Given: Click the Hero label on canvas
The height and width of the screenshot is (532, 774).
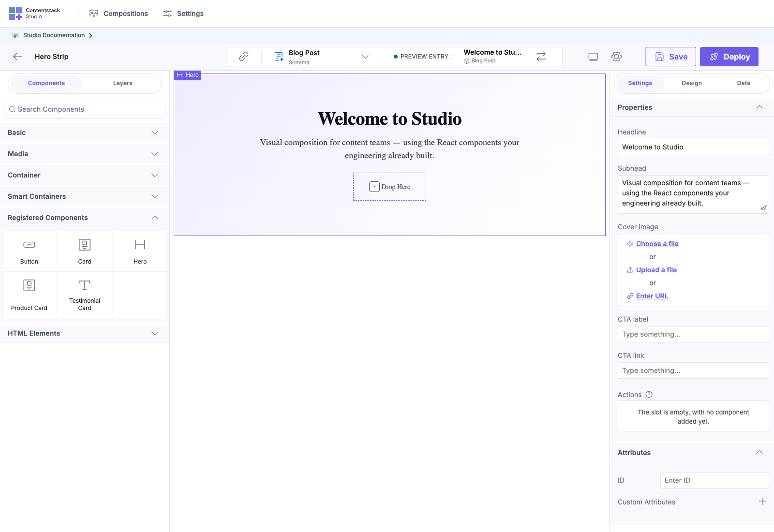Looking at the screenshot, I should click(188, 75).
